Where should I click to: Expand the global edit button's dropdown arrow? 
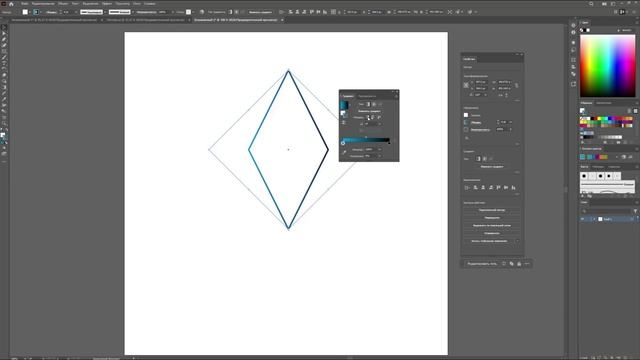pos(517,241)
